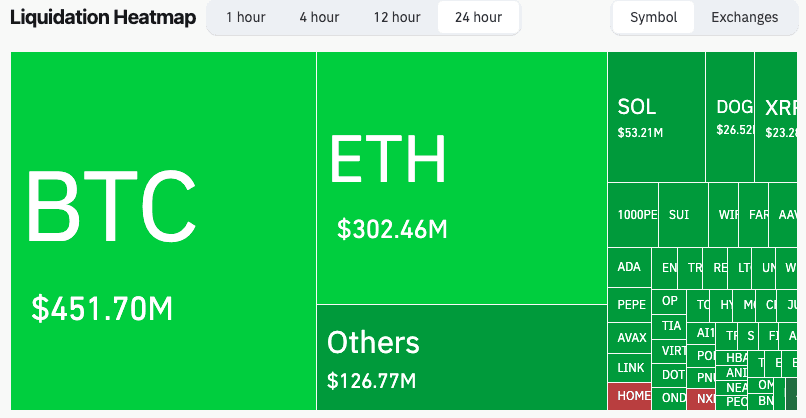806x418 pixels.
Task: Select the PEPE heatmap tile
Action: click(630, 305)
